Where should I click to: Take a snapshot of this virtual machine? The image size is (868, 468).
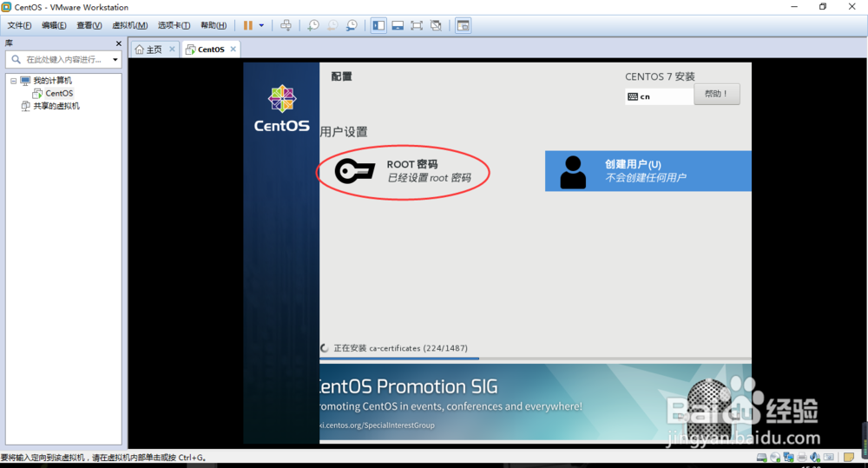(x=313, y=25)
